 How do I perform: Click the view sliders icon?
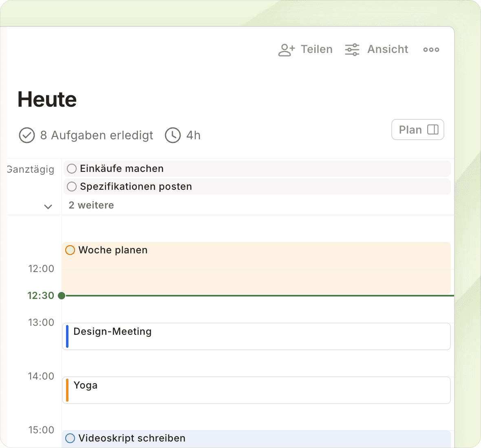click(352, 50)
